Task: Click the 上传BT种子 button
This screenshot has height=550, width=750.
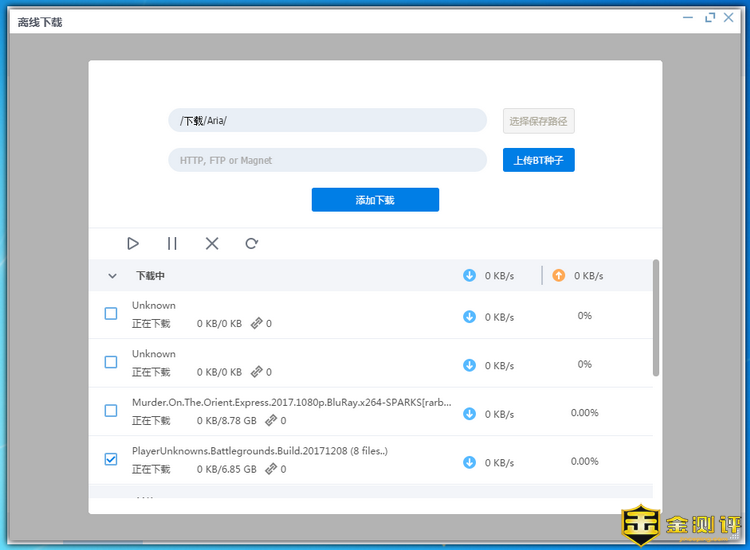Action: (x=538, y=160)
